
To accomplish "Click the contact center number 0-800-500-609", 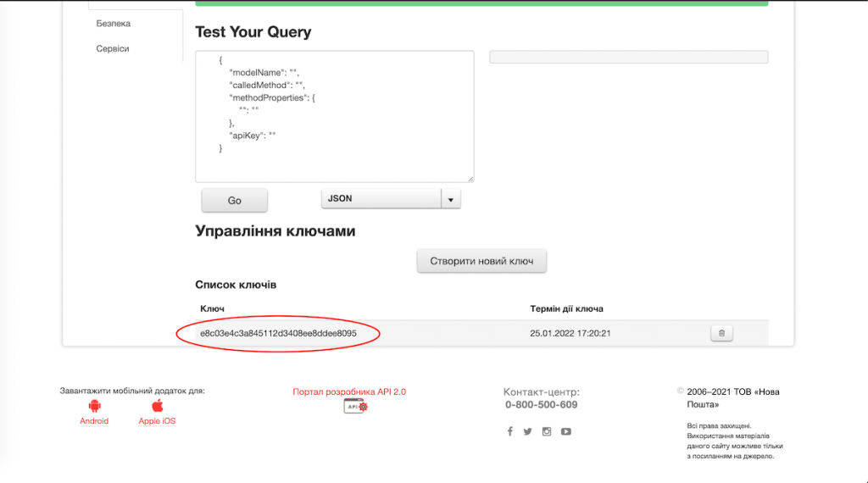I will [x=541, y=405].
